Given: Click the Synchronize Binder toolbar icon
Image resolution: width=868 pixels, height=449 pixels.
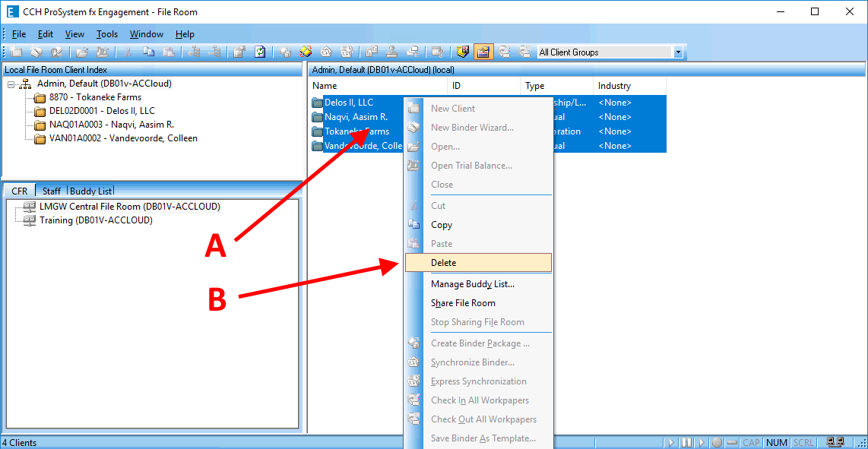Looking at the screenshot, I should [x=326, y=52].
